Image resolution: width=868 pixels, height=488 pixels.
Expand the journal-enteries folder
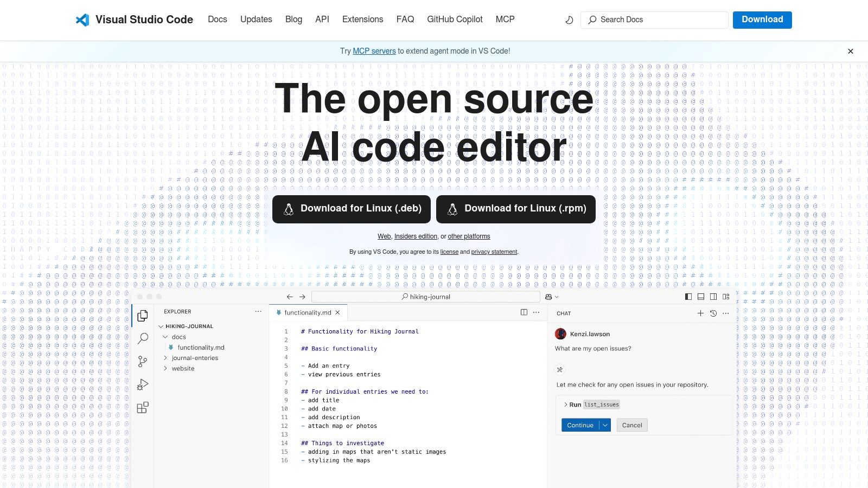[x=165, y=358]
